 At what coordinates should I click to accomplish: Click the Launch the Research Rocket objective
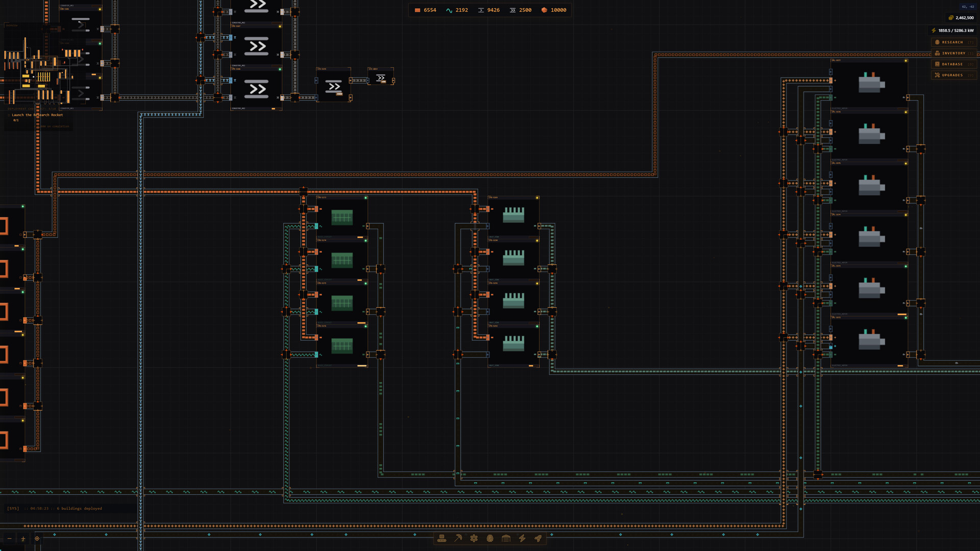38,115
